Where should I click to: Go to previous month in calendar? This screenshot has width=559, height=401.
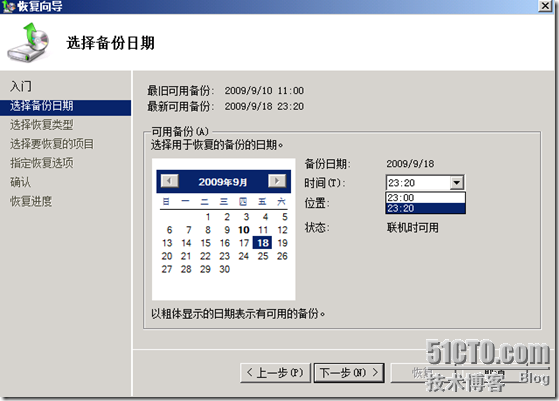click(x=169, y=181)
